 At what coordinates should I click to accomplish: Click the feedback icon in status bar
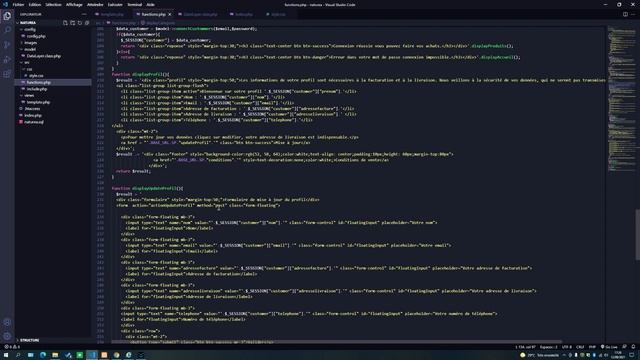coord(624,347)
